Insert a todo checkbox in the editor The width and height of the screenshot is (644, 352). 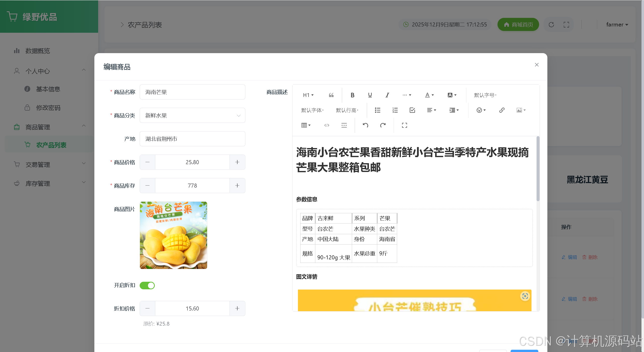click(x=412, y=110)
